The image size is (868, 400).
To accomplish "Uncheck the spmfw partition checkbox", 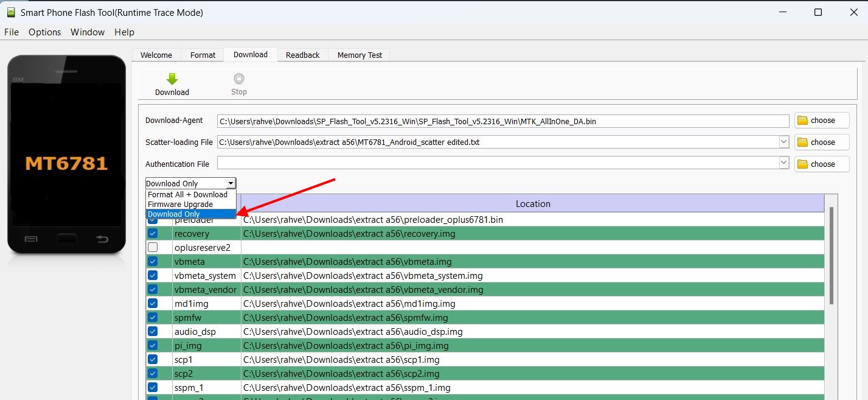I will pyautogui.click(x=153, y=317).
